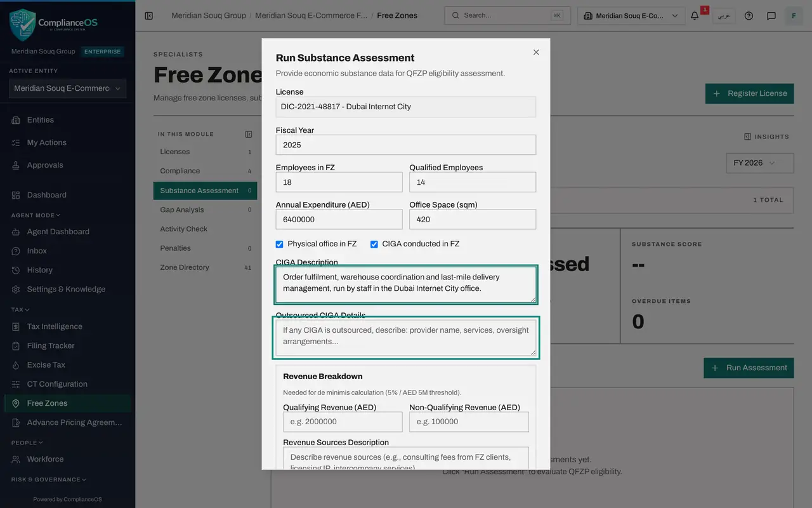Click Outsourced CIGA Details textarea
This screenshot has height=508, width=812.
[x=406, y=337]
